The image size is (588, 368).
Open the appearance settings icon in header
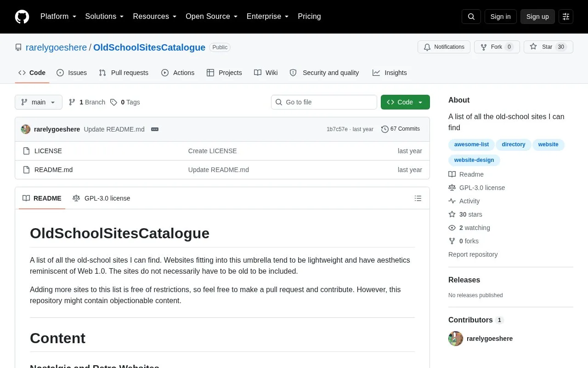point(566,17)
